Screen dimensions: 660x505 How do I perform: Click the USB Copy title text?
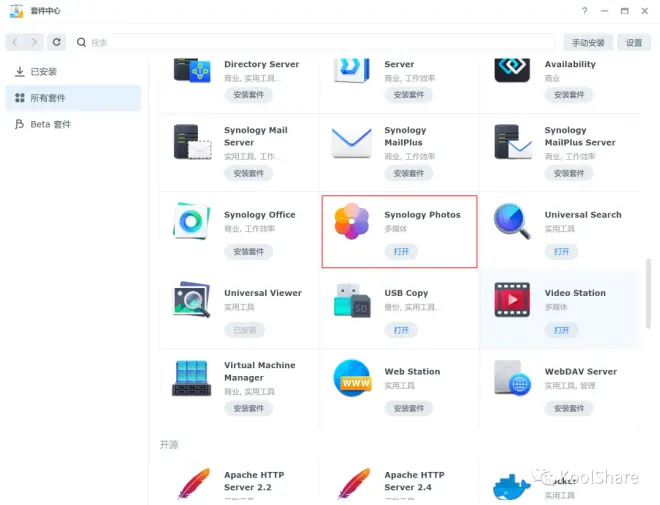pyautogui.click(x=406, y=293)
